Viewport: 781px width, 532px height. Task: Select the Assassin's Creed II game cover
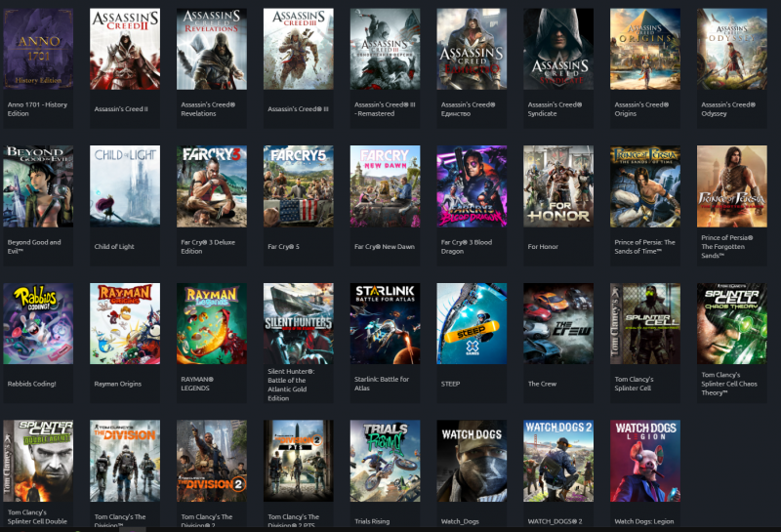[125, 49]
